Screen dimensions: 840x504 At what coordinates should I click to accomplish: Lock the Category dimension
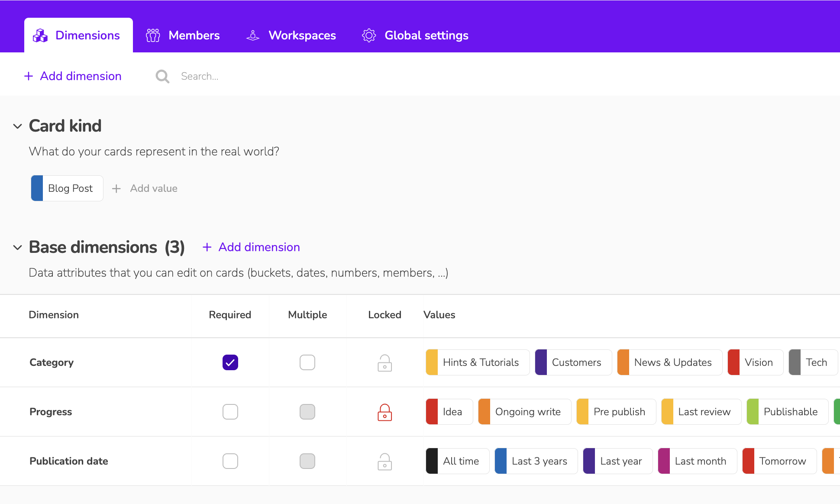coord(384,363)
